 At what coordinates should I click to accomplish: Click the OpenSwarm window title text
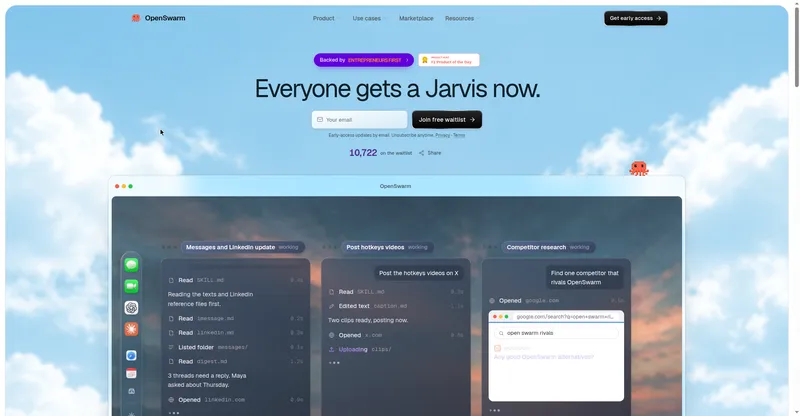click(x=395, y=186)
